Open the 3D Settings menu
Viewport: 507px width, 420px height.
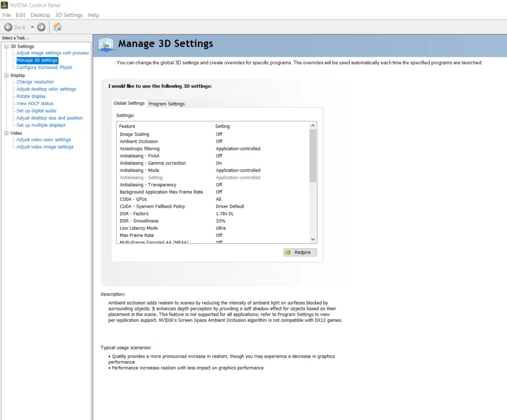click(69, 15)
